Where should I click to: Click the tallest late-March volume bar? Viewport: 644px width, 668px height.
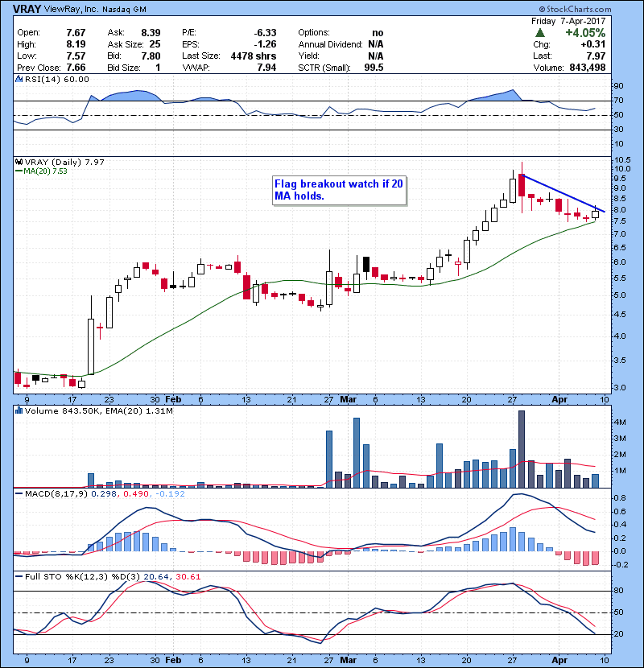(x=522, y=449)
